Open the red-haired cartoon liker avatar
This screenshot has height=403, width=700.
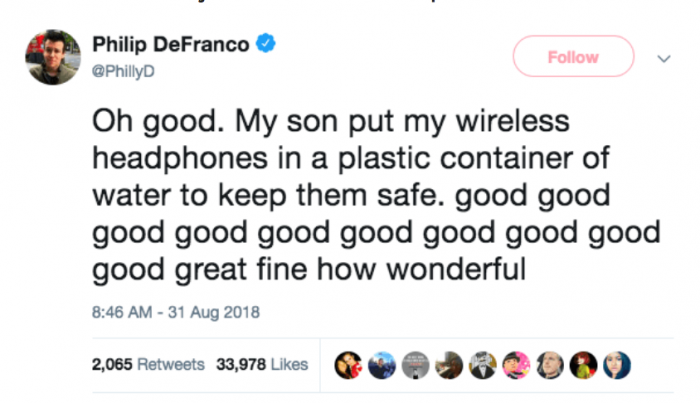coord(585,366)
